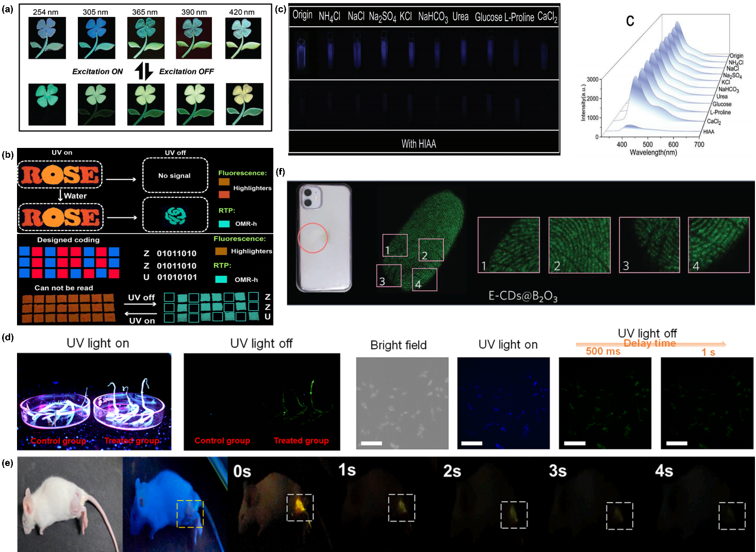Click the With HIAA label
Viewport: 756px width, 552px height.
[x=419, y=144]
